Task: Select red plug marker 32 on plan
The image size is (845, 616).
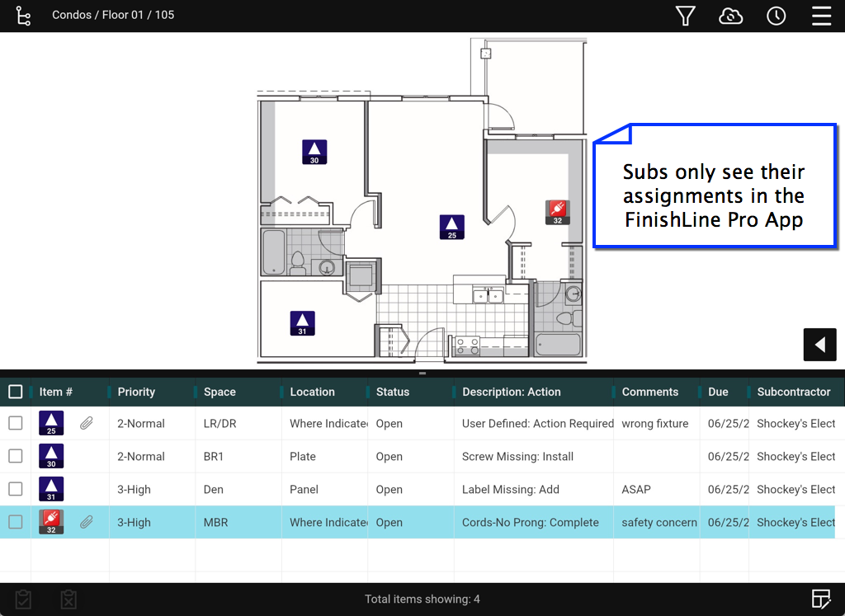Action: click(x=557, y=212)
